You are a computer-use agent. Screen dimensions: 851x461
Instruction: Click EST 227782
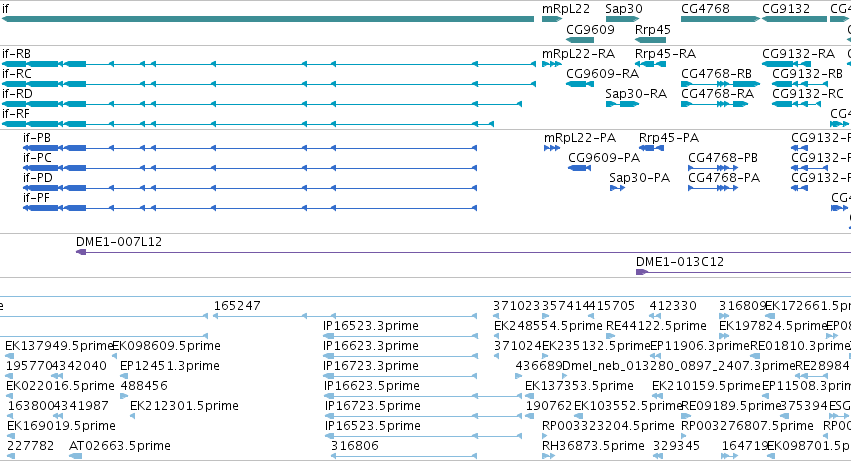11,456
